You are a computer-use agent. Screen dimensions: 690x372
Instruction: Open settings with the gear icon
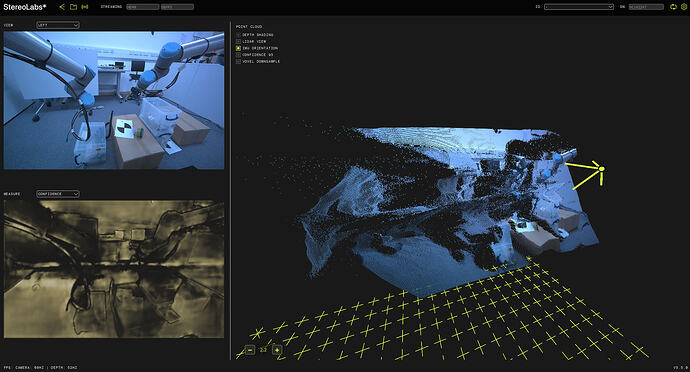[684, 7]
